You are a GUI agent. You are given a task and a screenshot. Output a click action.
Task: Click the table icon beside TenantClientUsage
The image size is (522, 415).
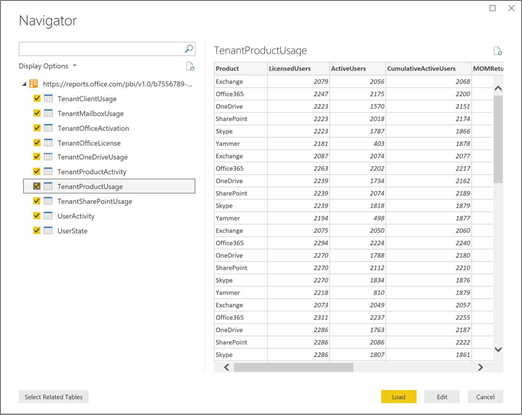pos(48,98)
